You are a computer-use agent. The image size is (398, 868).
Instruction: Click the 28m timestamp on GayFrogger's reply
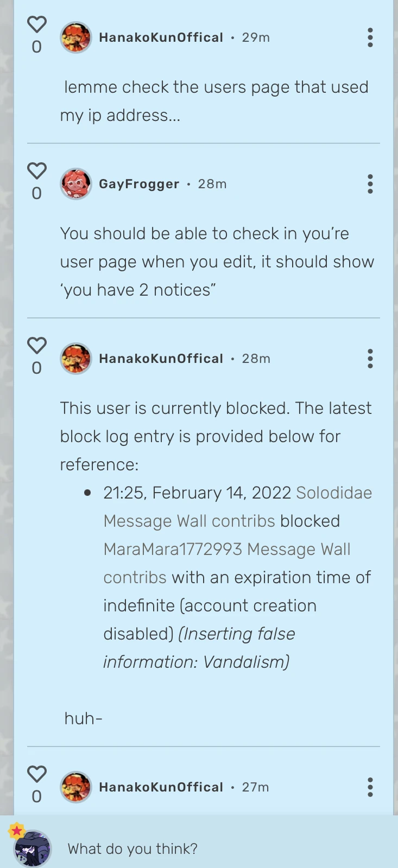click(x=213, y=184)
